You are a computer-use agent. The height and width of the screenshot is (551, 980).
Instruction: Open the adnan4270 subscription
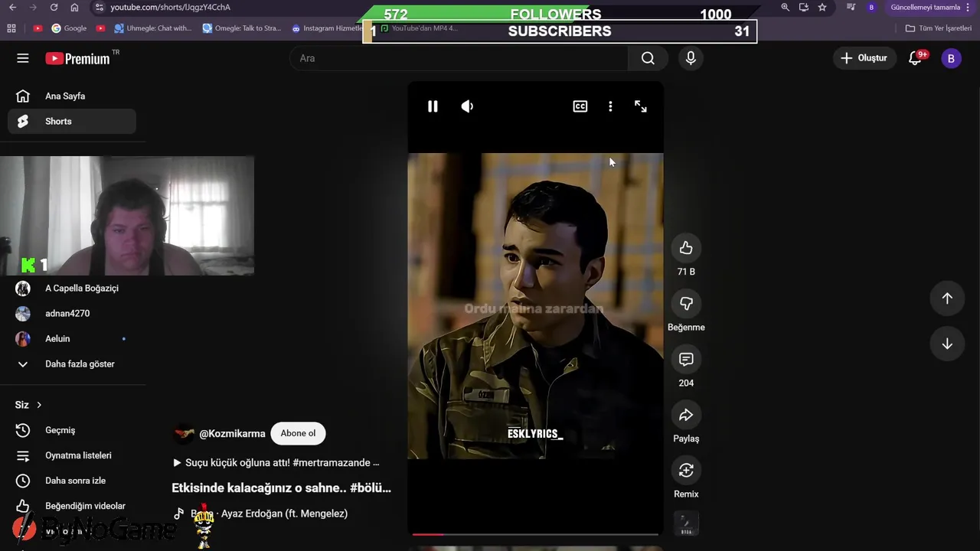(72, 314)
